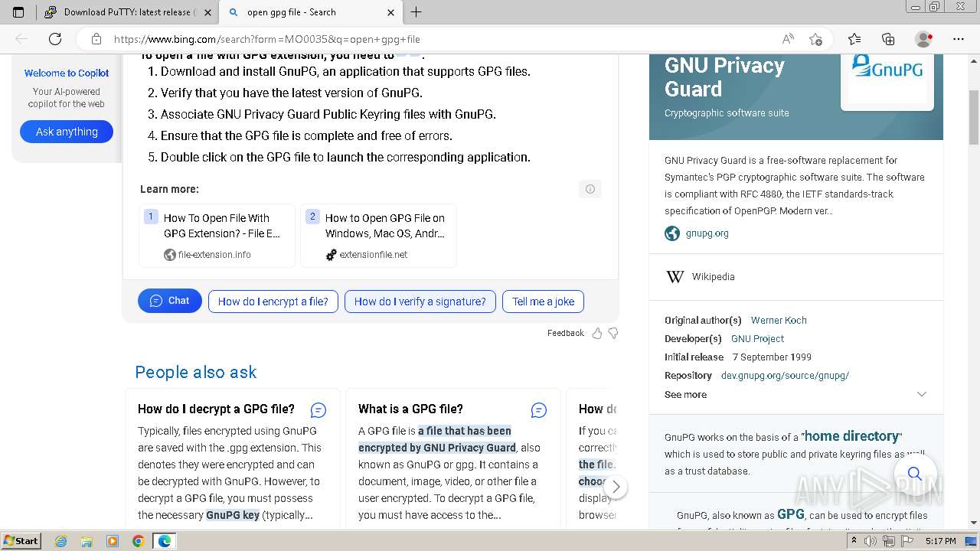Switch to Download PuTTY tab
The image size is (980, 551).
pos(127,12)
